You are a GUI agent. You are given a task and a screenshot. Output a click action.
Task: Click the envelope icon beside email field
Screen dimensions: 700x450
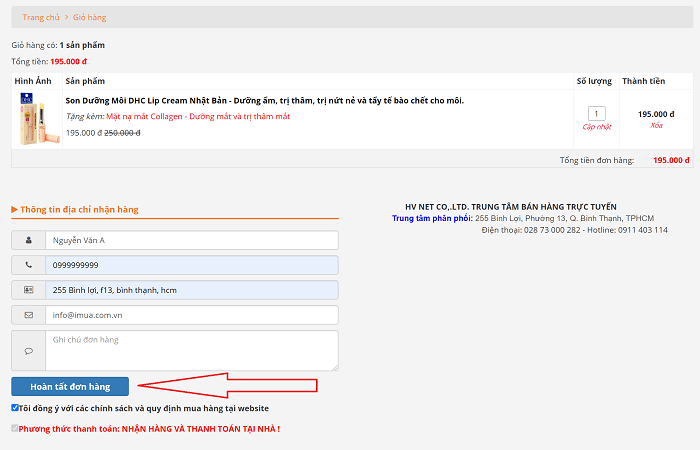tap(29, 315)
